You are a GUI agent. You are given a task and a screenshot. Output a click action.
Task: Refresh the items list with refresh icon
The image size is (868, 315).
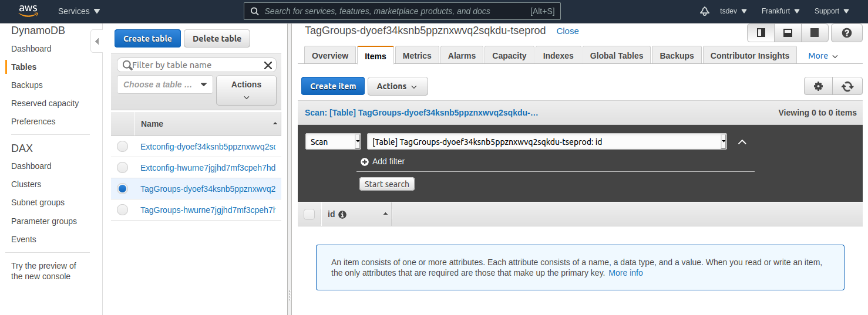tap(847, 86)
